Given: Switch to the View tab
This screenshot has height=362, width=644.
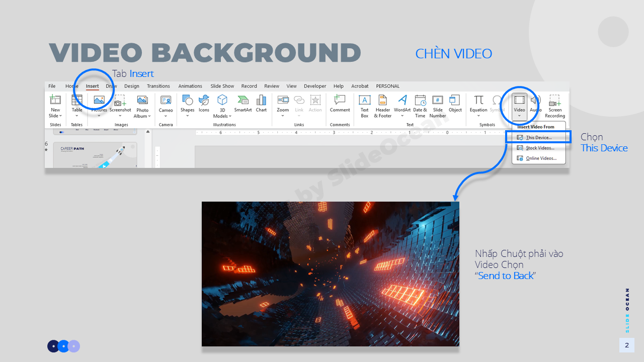Looking at the screenshot, I should click(292, 86).
